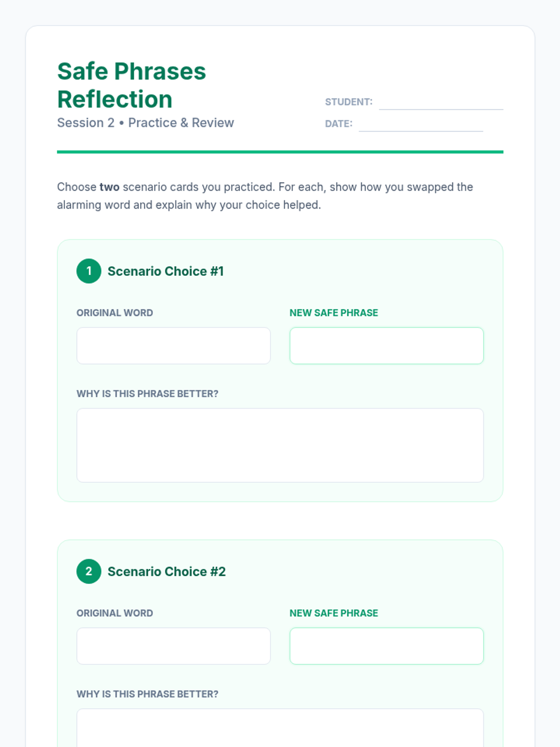
Task: Click the Scenario Choice #2 heading
Action: coord(167,571)
